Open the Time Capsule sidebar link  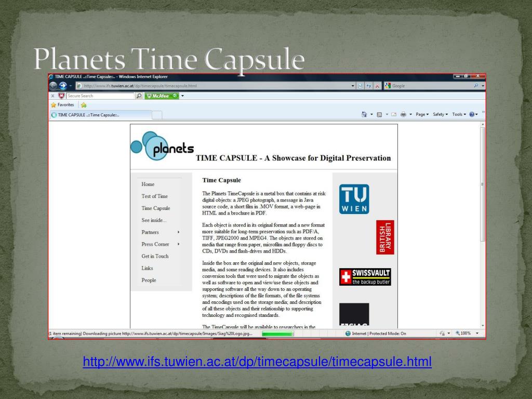pyautogui.click(x=156, y=208)
